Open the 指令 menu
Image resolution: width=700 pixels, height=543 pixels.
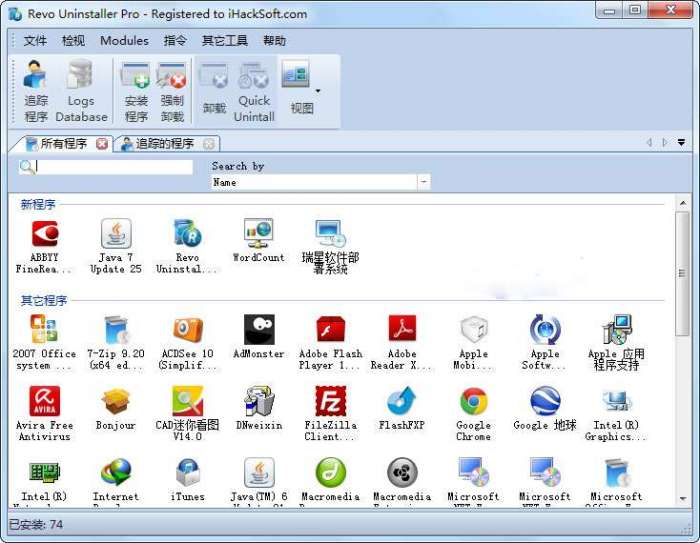click(175, 41)
